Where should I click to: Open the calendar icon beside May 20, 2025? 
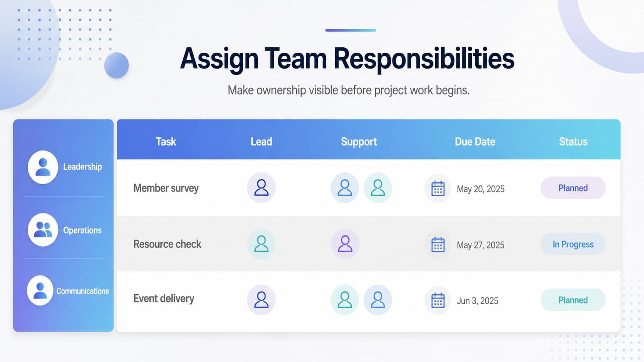tap(438, 189)
